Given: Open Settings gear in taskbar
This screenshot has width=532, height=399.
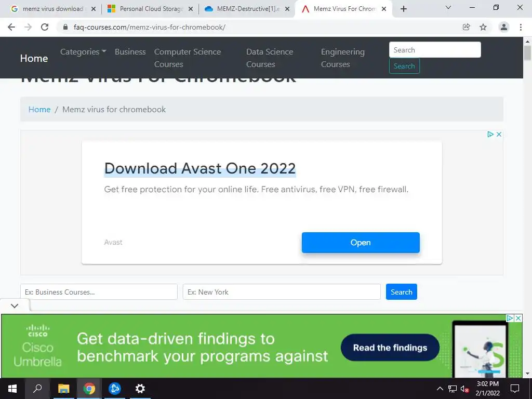Looking at the screenshot, I should [140, 389].
